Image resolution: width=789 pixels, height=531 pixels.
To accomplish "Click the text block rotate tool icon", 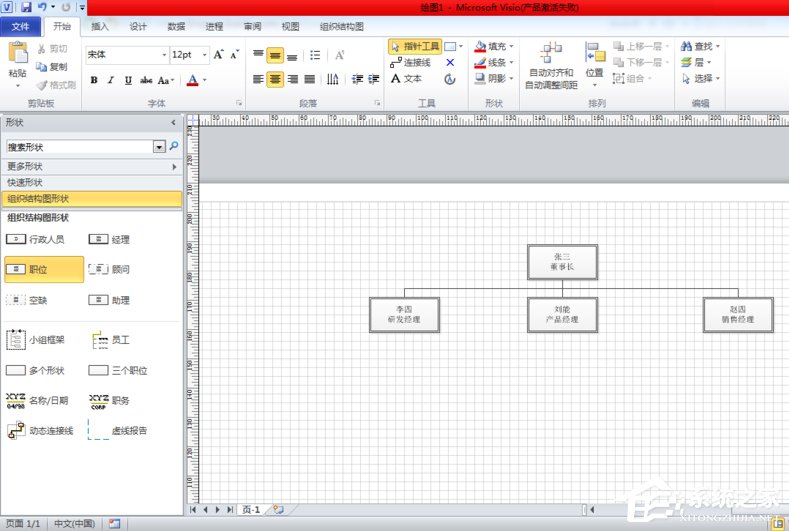I will pyautogui.click(x=450, y=79).
